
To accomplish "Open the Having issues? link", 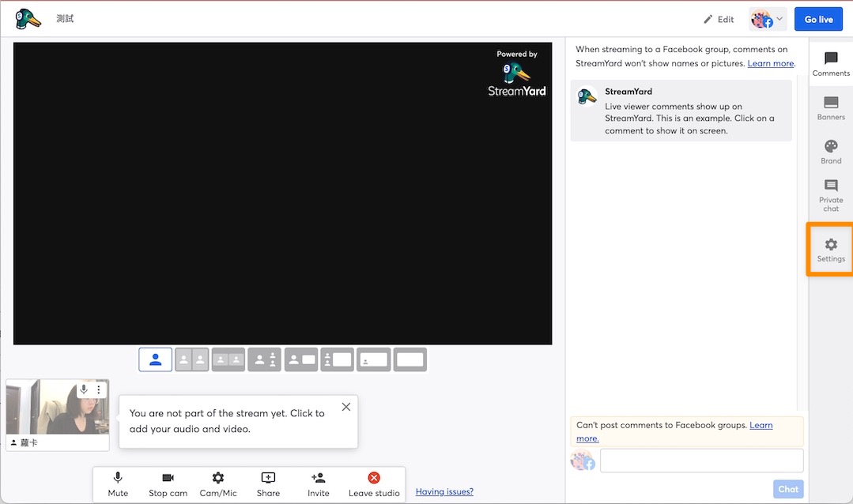I will [444, 491].
